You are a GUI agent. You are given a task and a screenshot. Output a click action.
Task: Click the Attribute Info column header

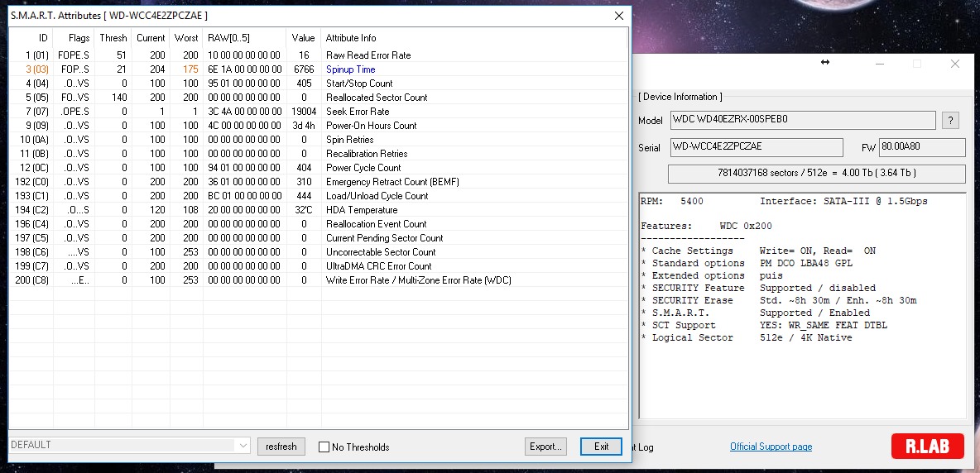[x=473, y=38]
